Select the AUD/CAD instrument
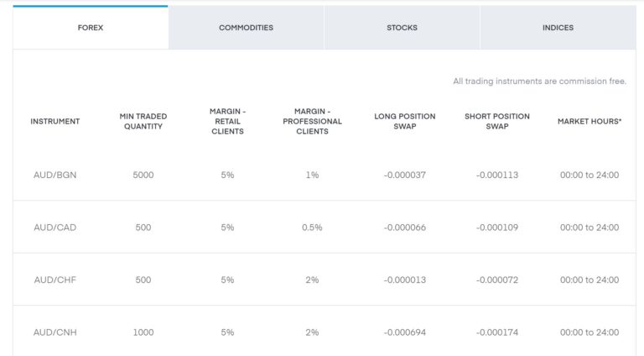The height and width of the screenshot is (356, 644). 55,228
